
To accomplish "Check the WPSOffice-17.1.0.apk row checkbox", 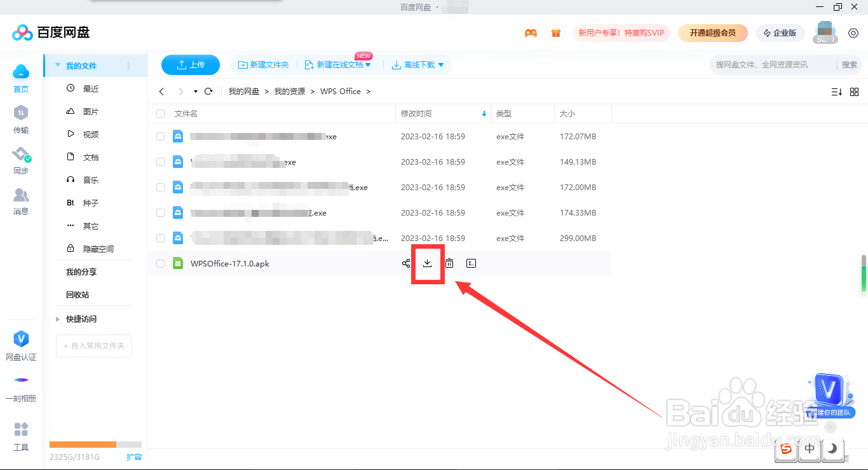I will click(161, 264).
